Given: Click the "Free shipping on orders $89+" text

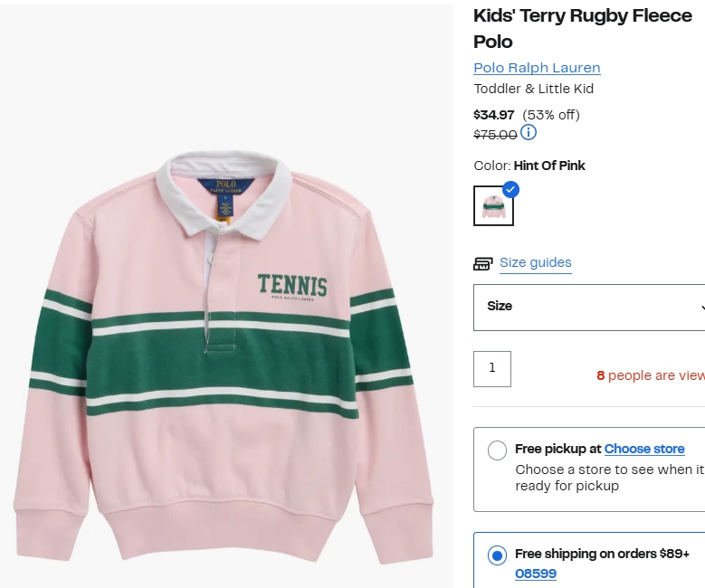Looking at the screenshot, I should [x=602, y=554].
